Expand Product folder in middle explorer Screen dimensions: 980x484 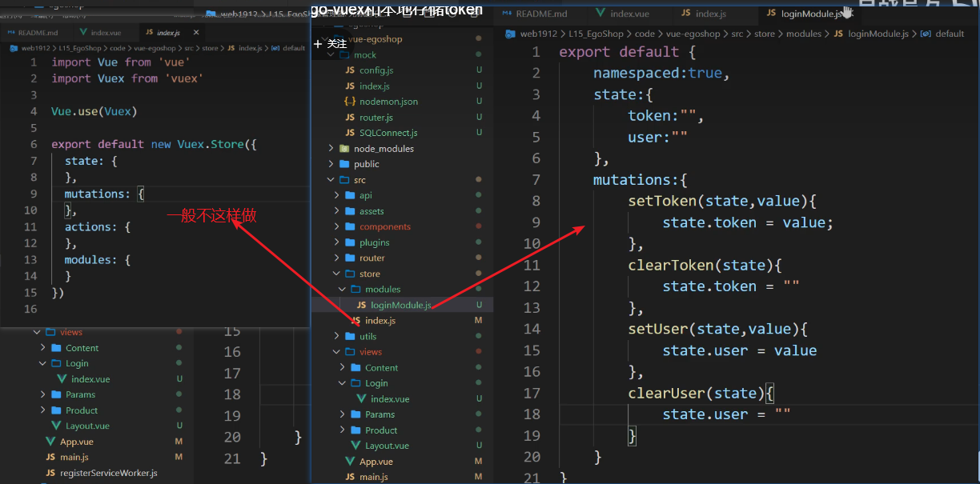(342, 430)
